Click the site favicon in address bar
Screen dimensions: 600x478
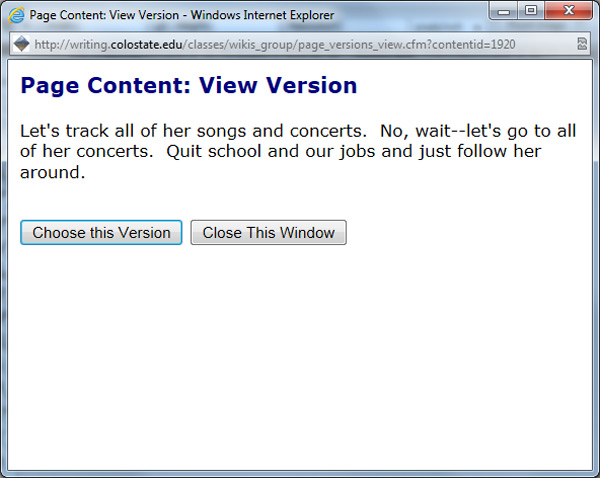(x=21, y=44)
